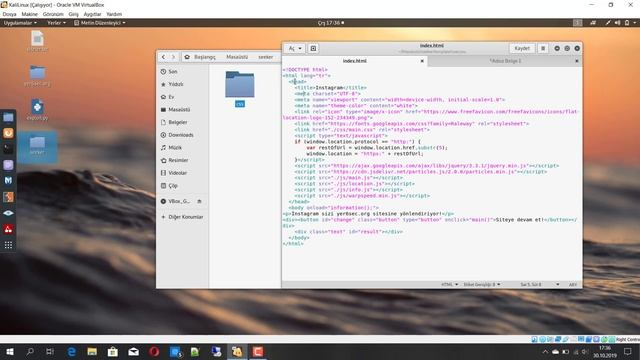Screen dimensions: 640x360
Task: Open Task View on the Windows taskbar
Action: click(x=50, y=351)
